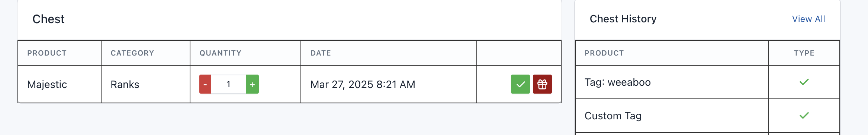
Task: Click the Chest History panel title
Action: (623, 19)
